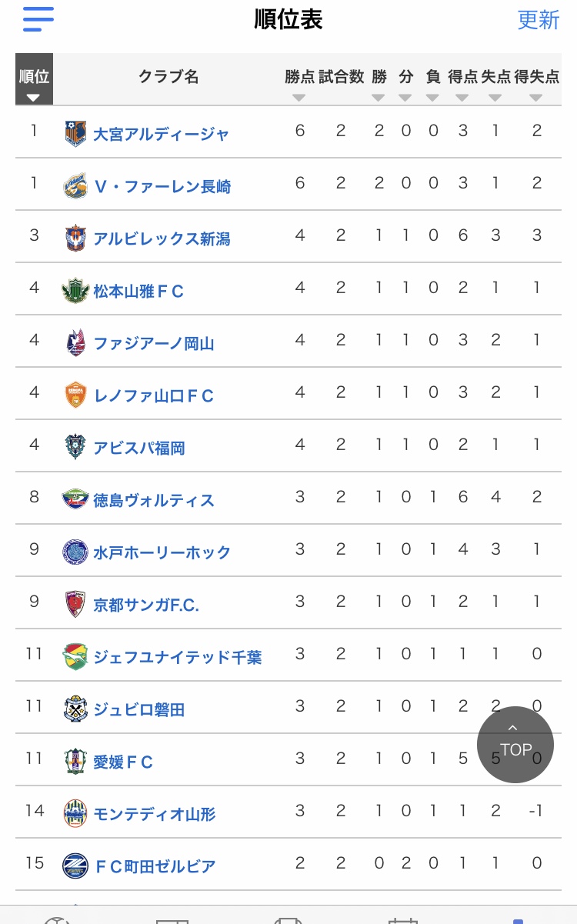Select the 水戸ホーリーホック team name
577x924 pixels.
tap(162, 552)
